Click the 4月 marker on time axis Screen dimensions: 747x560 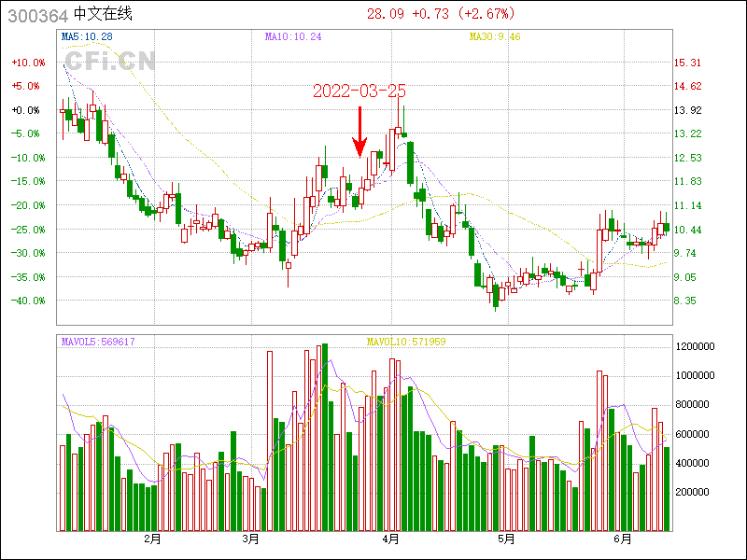coord(392,539)
